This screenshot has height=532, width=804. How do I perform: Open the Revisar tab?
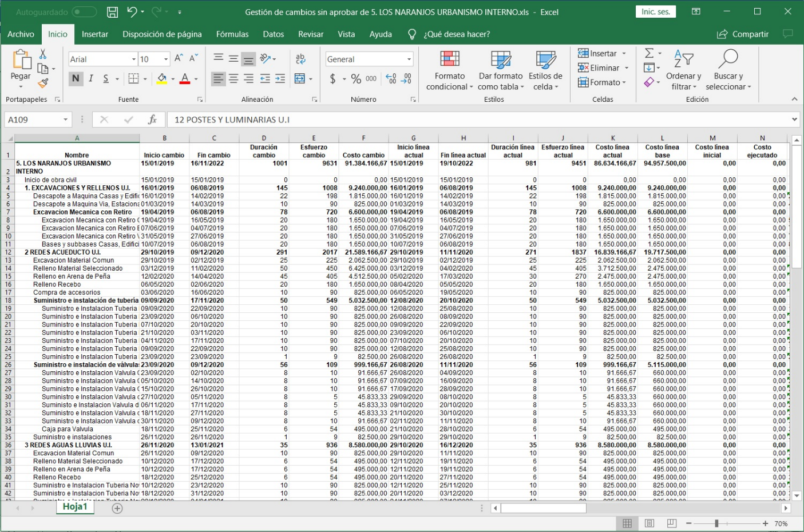click(x=311, y=34)
